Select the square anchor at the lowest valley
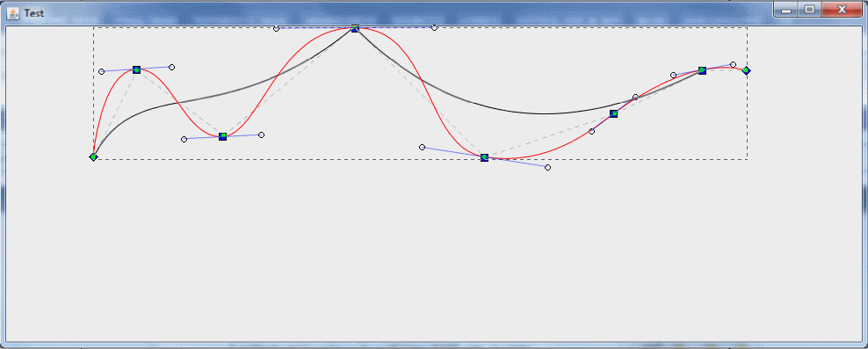 [484, 157]
